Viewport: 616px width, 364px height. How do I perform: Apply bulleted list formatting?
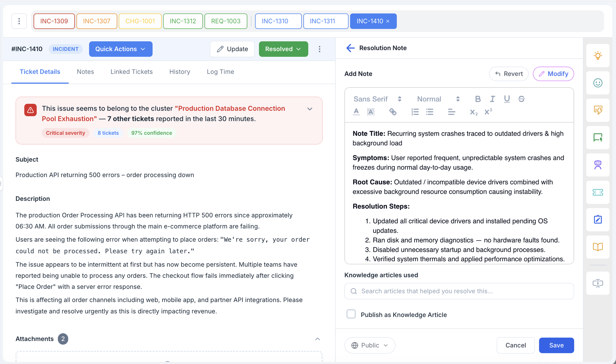(430, 112)
